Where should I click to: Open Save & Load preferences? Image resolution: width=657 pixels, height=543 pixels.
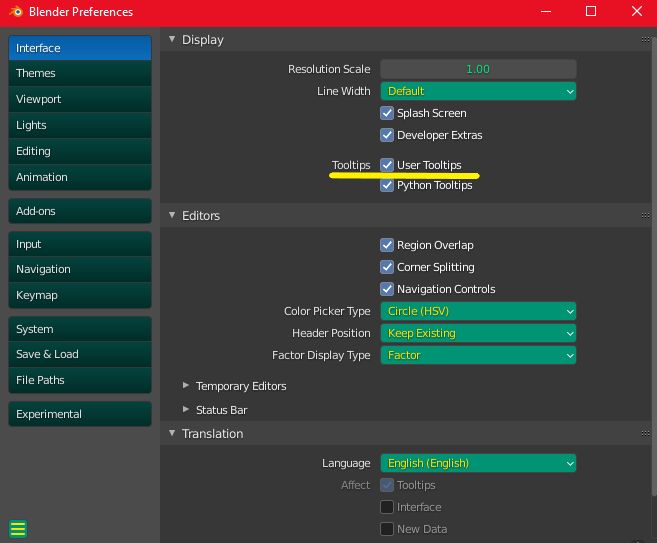click(x=80, y=354)
